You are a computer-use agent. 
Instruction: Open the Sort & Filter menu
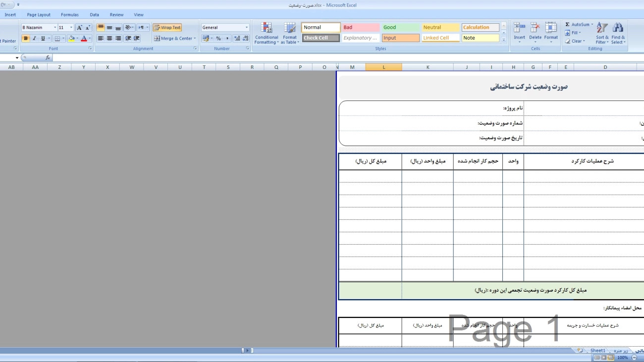pyautogui.click(x=602, y=33)
